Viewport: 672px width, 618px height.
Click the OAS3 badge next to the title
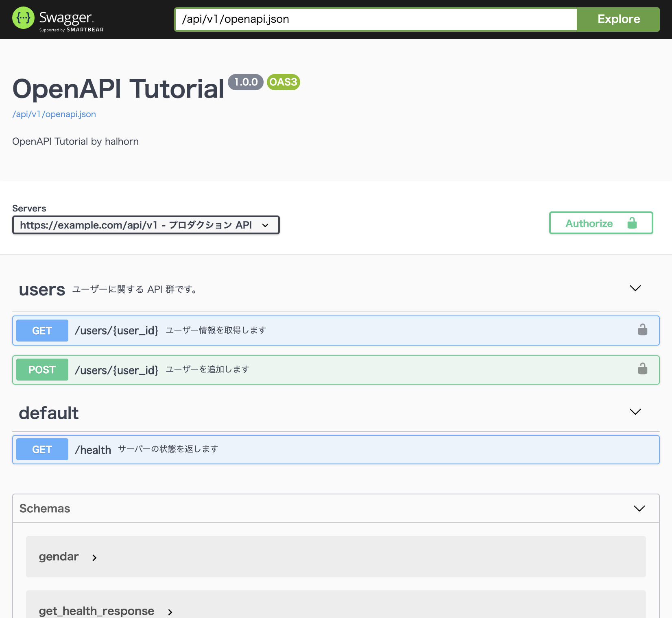click(x=283, y=82)
